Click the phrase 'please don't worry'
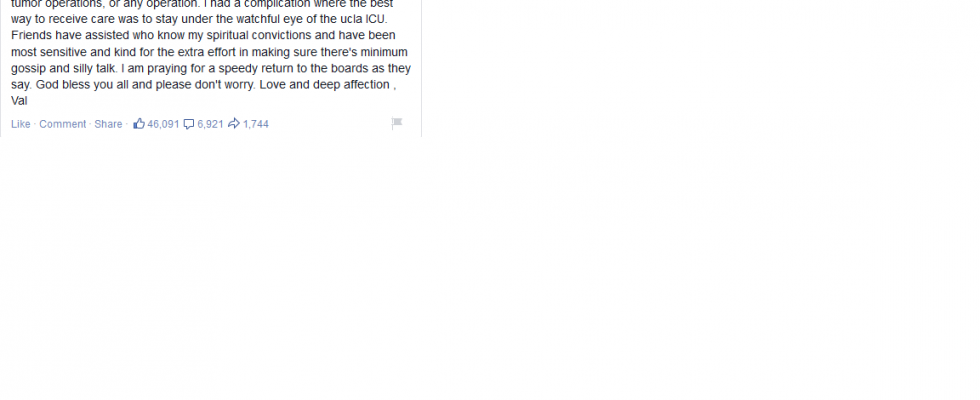Viewport: 980px width, 400px height. (205, 84)
